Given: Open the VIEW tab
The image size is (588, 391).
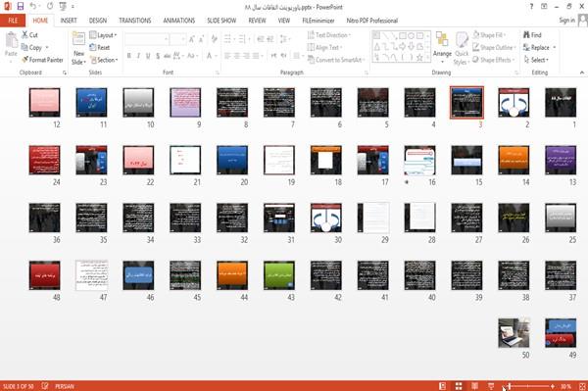Looking at the screenshot, I should 284,21.
